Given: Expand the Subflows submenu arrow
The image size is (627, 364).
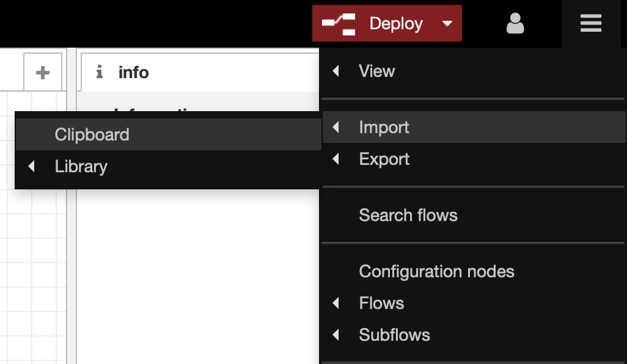Looking at the screenshot, I should (x=335, y=335).
